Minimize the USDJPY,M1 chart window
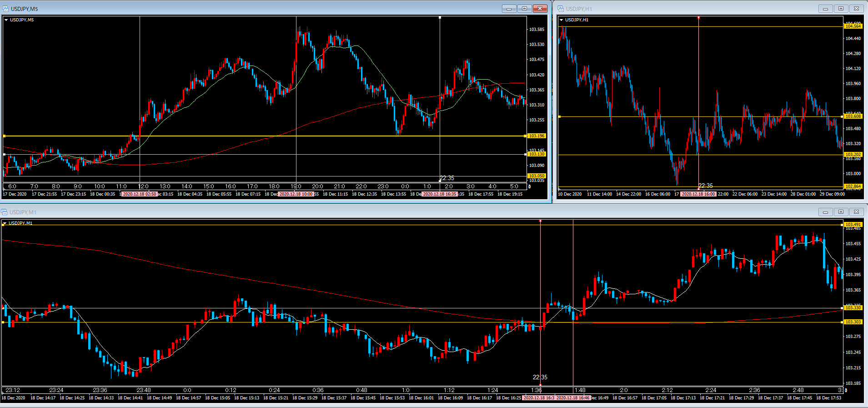 825,212
